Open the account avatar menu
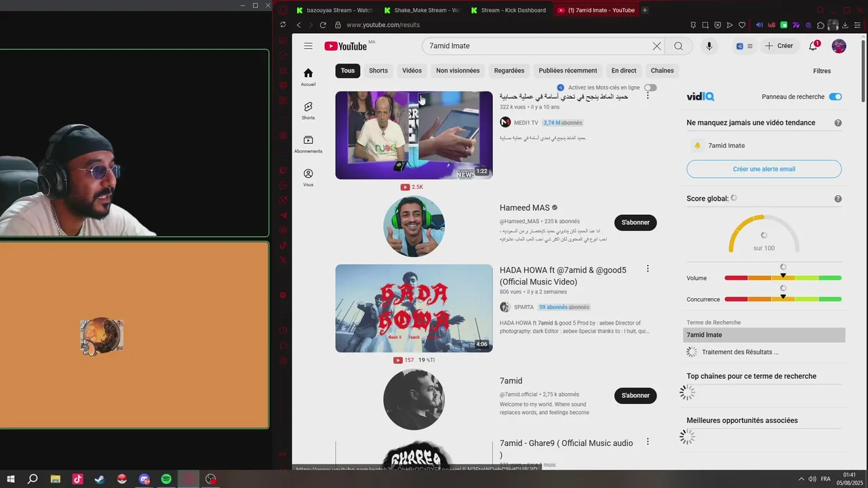 839,46
